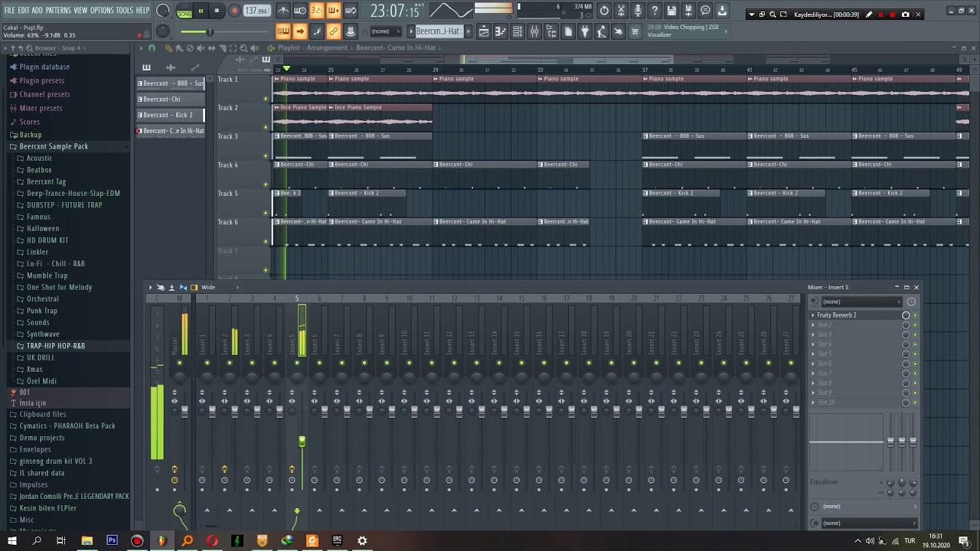The width and height of the screenshot is (980, 551).
Task: Click Track 3 label in playlist
Action: coord(227,136)
